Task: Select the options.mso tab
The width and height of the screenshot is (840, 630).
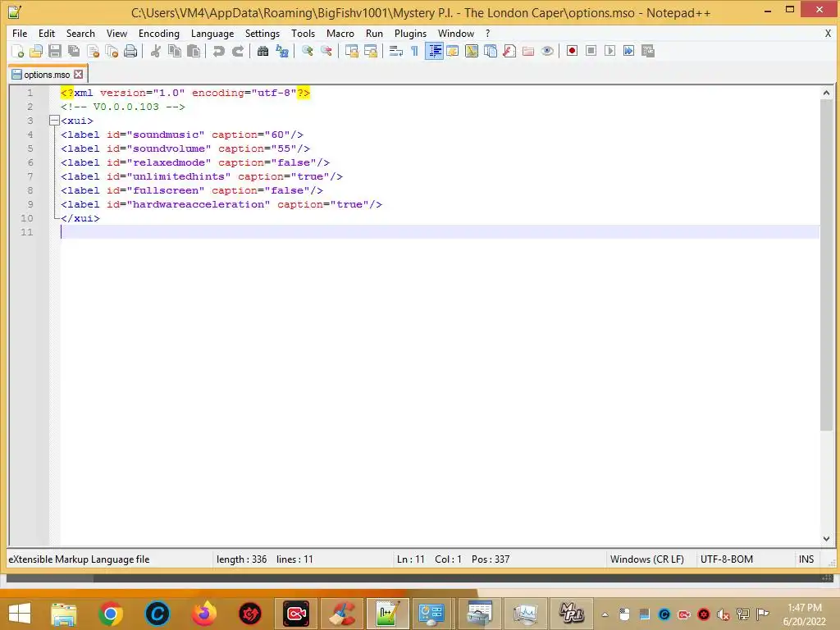Action: pyautogui.click(x=47, y=75)
